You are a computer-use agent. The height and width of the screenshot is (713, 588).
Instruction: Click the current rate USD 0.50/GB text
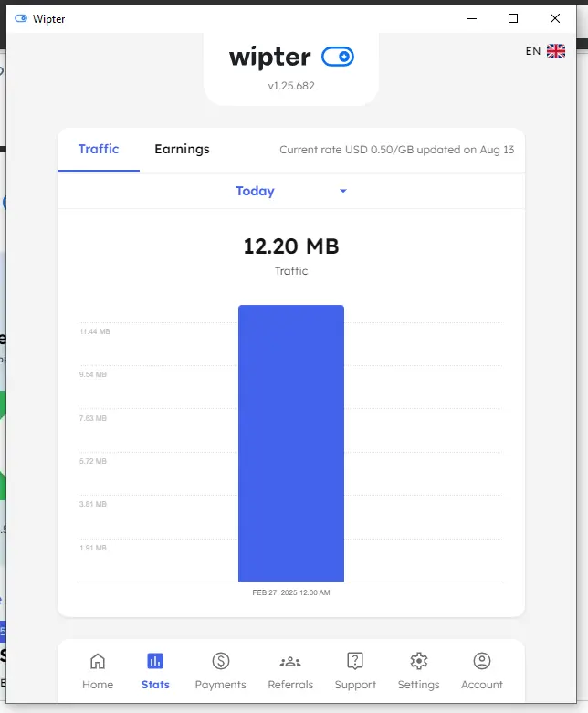pos(396,150)
